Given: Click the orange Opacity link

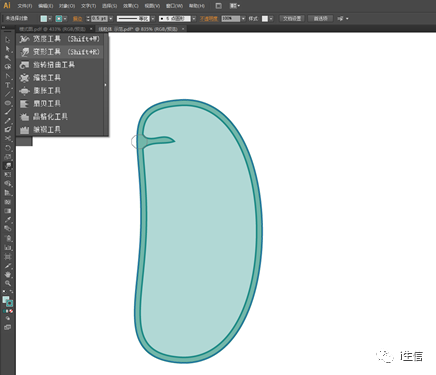Looking at the screenshot, I should point(209,19).
